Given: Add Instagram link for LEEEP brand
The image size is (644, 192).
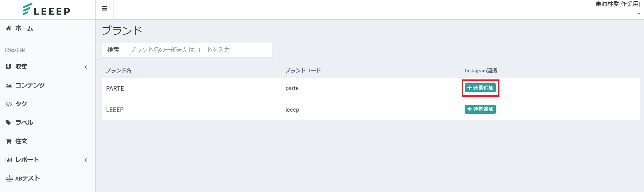Looking at the screenshot, I should click(480, 109).
